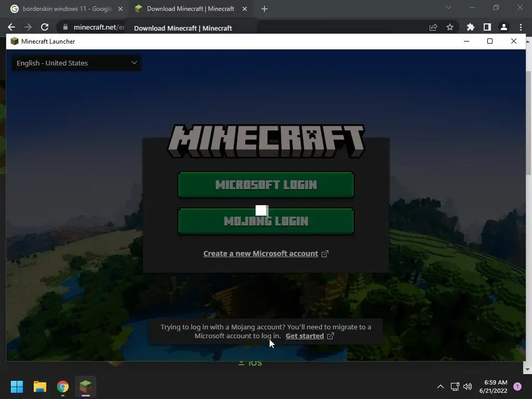
Task: Open the notification badge showing 1
Action: [x=517, y=387]
